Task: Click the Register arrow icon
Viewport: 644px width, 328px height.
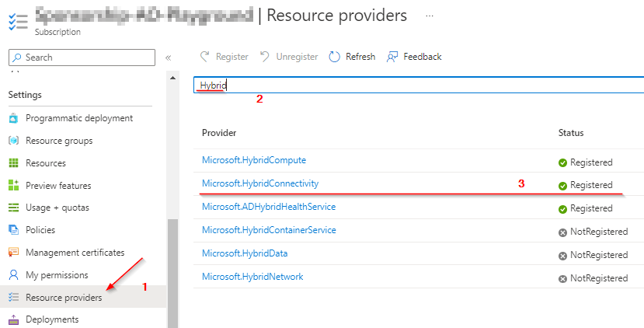Action: pos(205,57)
